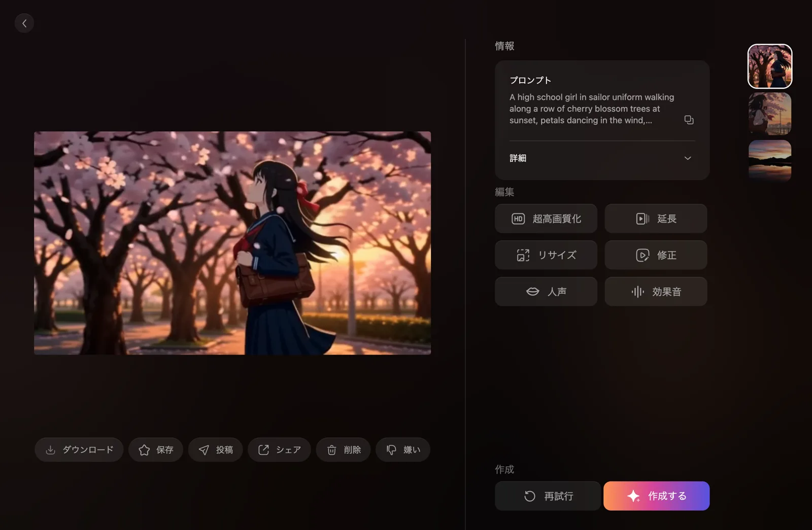Click the prompt text starting 'A high school girl'

(x=592, y=109)
